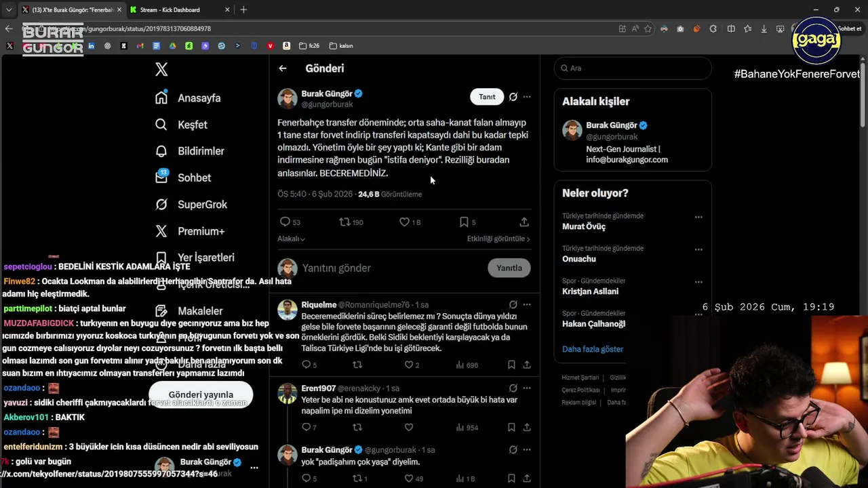Screen dimensions: 868x488
Task: Open browser downloads icon
Action: (764, 28)
